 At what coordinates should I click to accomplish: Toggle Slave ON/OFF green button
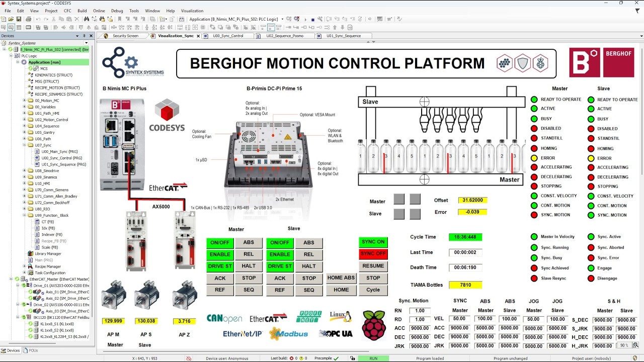tap(280, 242)
